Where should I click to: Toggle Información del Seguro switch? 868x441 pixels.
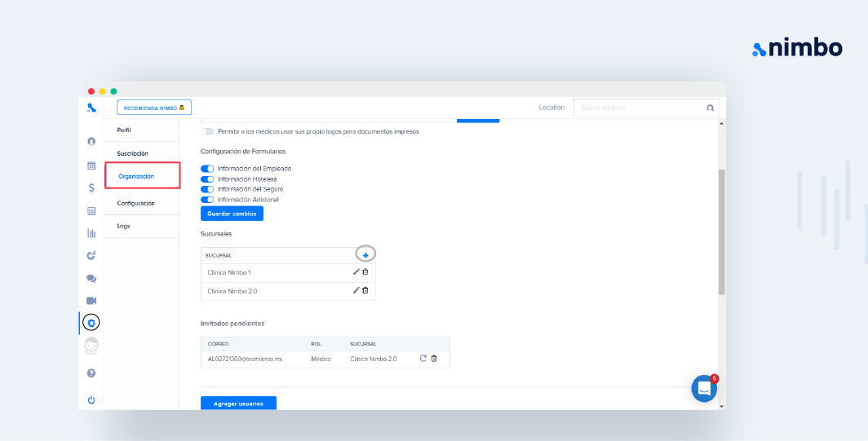click(207, 188)
